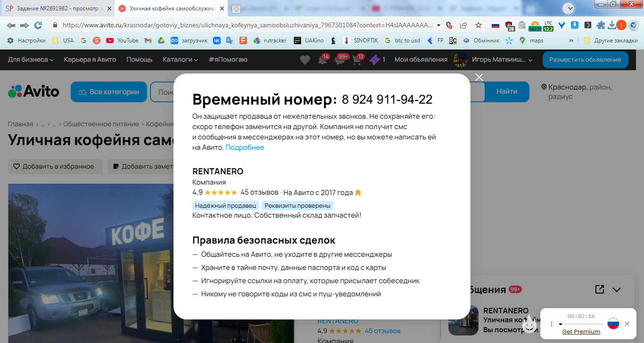The image size is (644, 343).
Task: Open Avito favorites heart icon
Action: point(305,60)
